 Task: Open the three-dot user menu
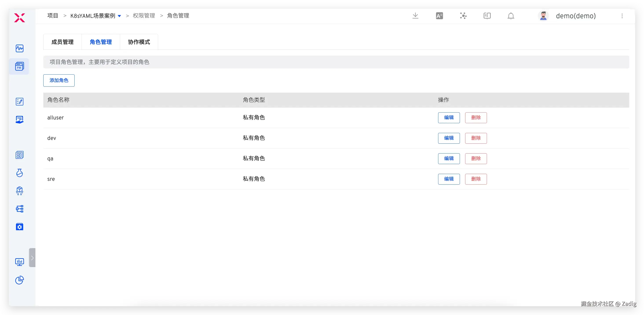tap(622, 16)
